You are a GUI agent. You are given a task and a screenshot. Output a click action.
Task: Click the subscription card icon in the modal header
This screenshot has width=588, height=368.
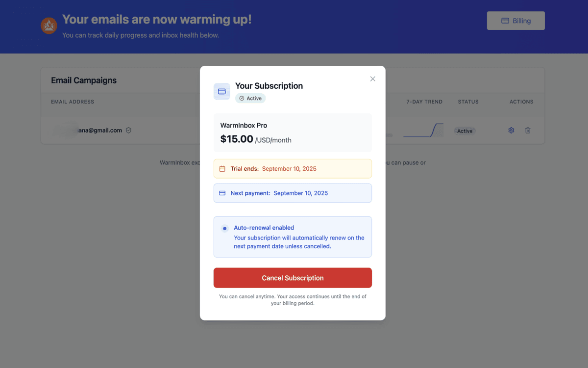point(221,91)
